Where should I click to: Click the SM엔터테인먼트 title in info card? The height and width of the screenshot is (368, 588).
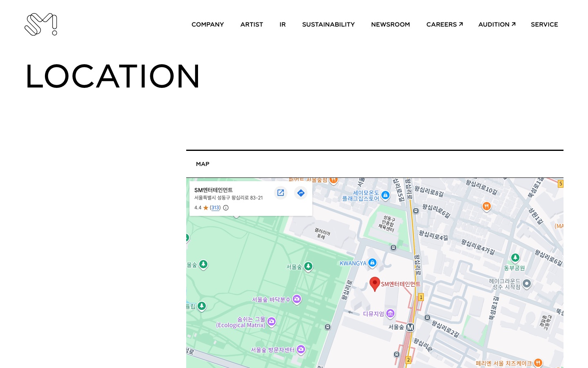(x=214, y=190)
